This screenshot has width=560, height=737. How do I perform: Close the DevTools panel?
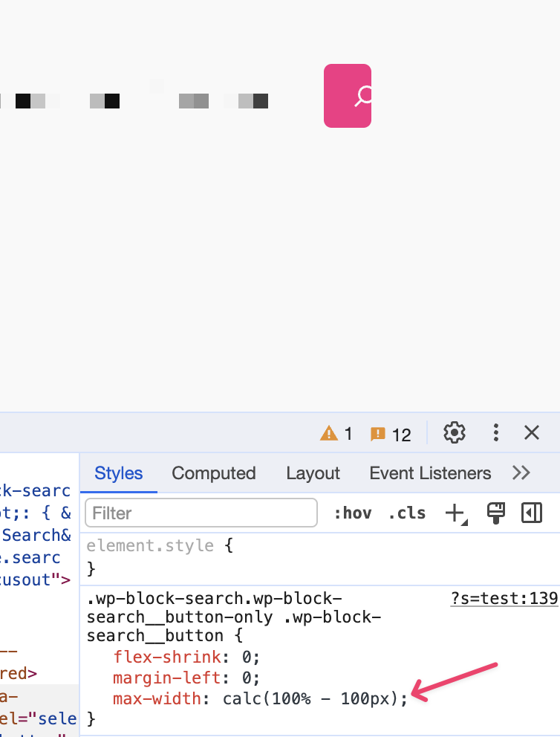532,432
